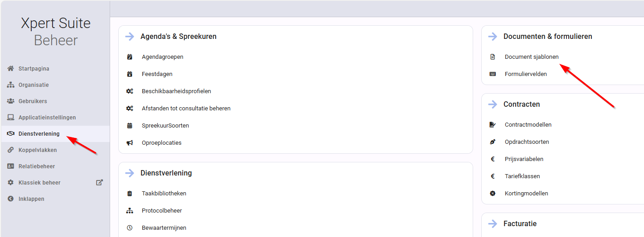This screenshot has width=644, height=237.
Task: Click the percent badge icon beside Kortingmodellen
Action: (493, 194)
